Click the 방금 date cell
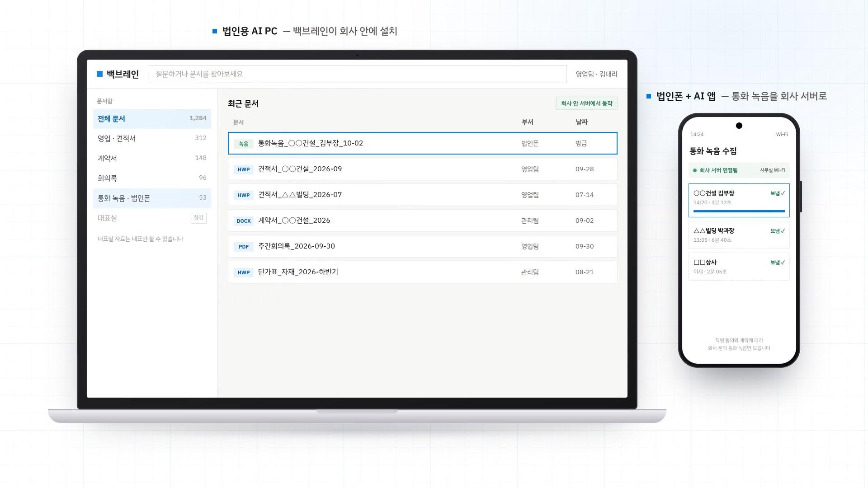Screen dimensions: 868x488 pos(581,143)
